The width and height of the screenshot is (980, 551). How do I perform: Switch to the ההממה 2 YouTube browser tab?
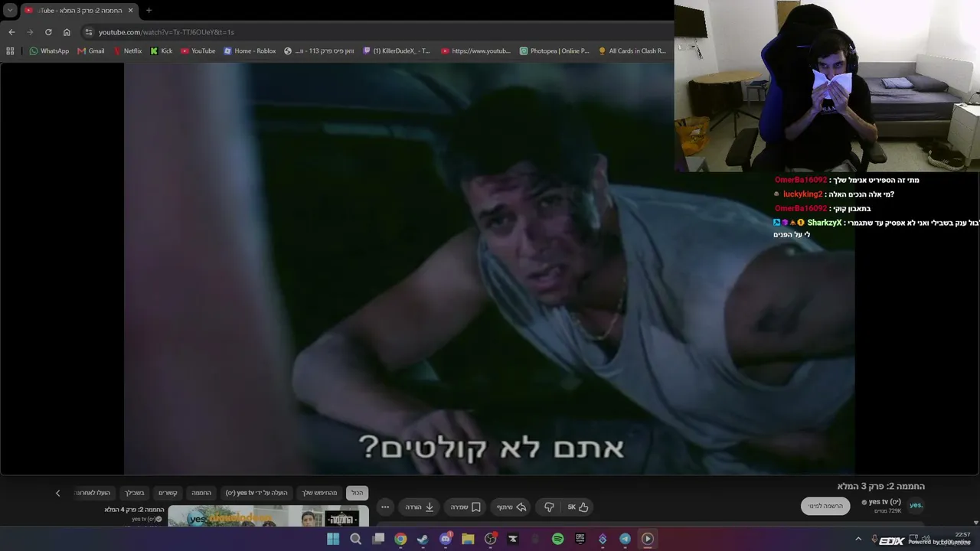click(x=79, y=11)
